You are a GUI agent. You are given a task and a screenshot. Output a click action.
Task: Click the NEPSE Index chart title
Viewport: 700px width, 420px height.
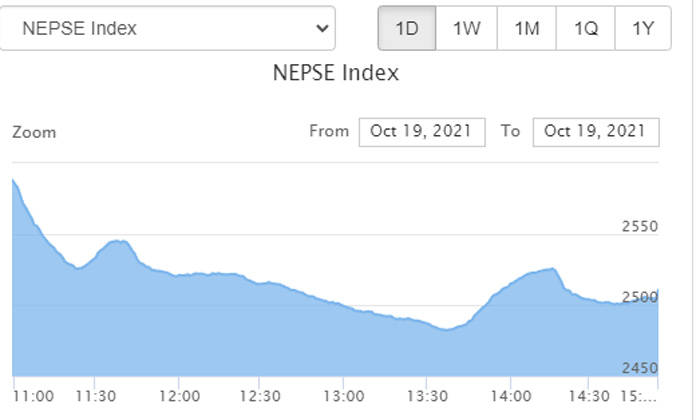pyautogui.click(x=336, y=73)
